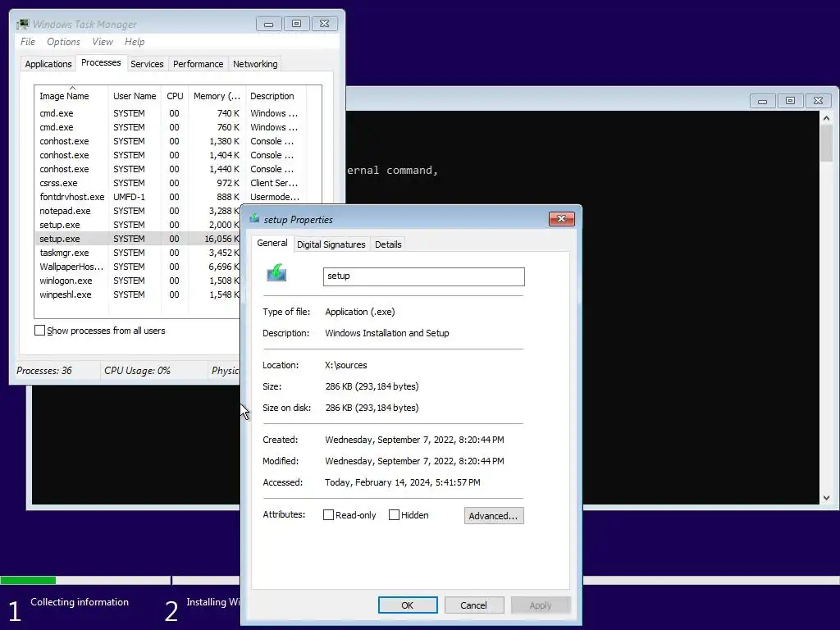The image size is (840, 630).
Task: Close the setup Properties dialog
Action: point(561,218)
